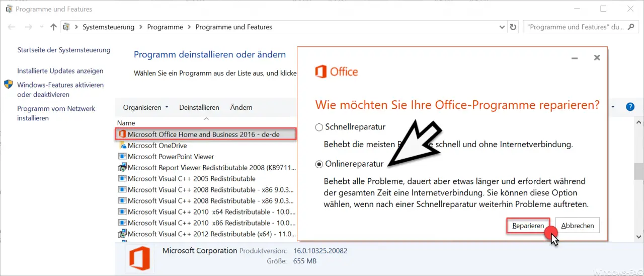Click Programme und Features breadcrumb segment
The height and width of the screenshot is (276, 644).
(x=234, y=27)
